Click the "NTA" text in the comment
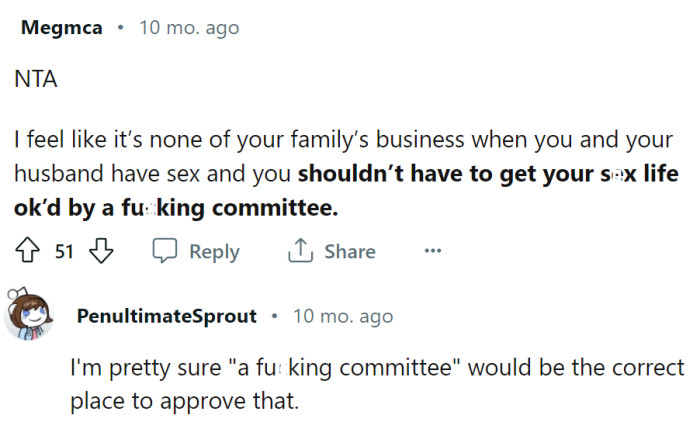Viewport: 700px width, 422px height. point(36,82)
